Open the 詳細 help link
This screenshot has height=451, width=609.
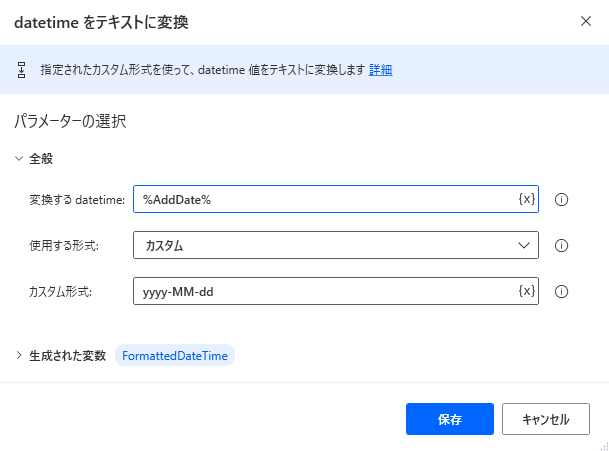380,70
